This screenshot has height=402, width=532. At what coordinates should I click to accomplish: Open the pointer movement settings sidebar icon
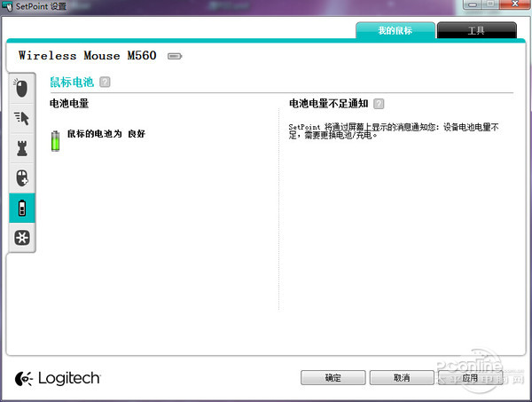21,118
